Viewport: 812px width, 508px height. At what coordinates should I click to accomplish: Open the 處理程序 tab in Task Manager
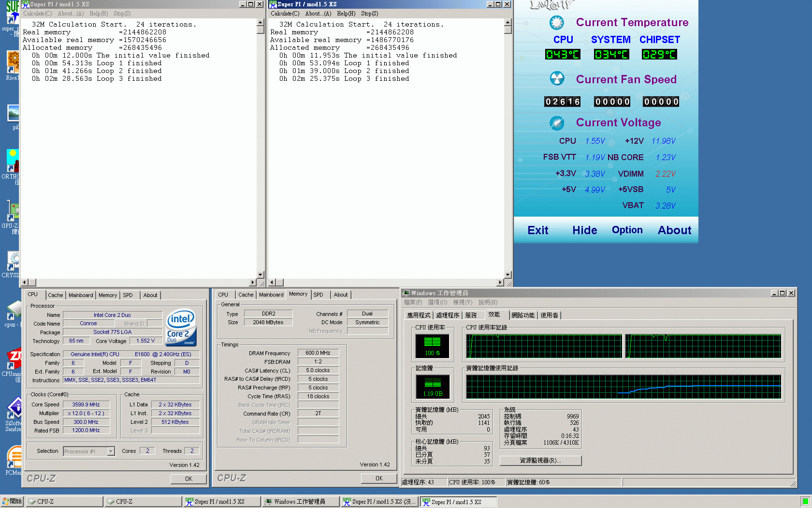(x=448, y=315)
